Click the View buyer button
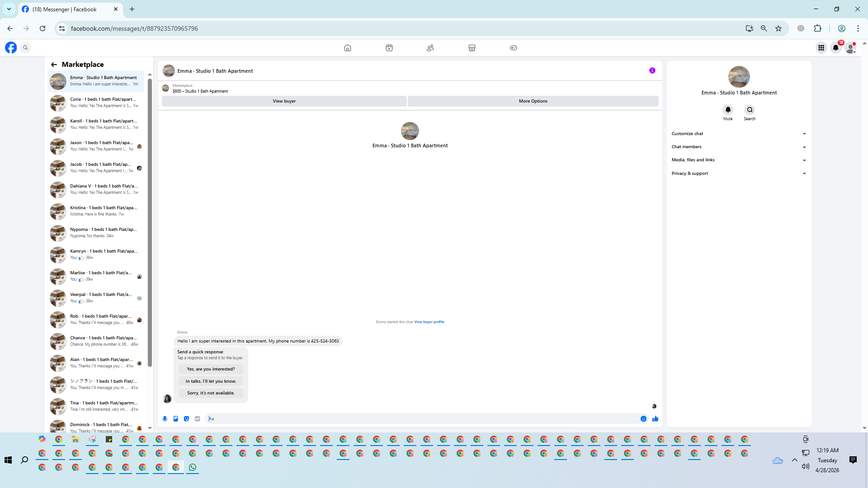Viewport: 868px width, 488px height. (284, 101)
